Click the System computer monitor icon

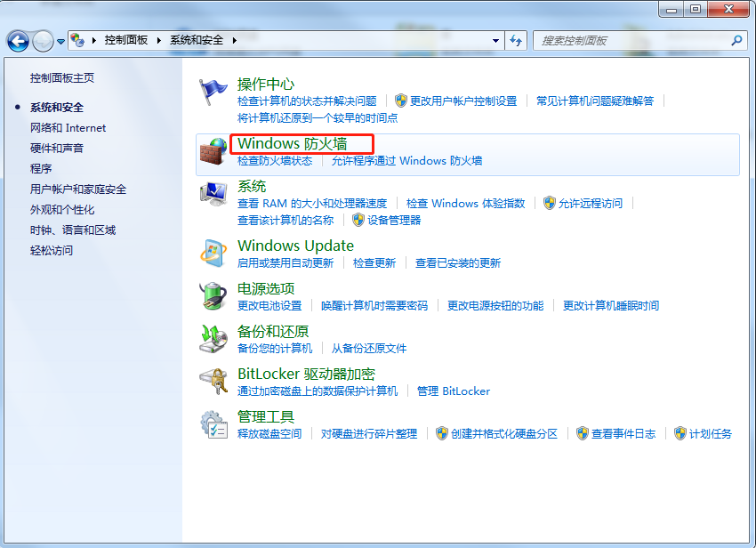213,194
